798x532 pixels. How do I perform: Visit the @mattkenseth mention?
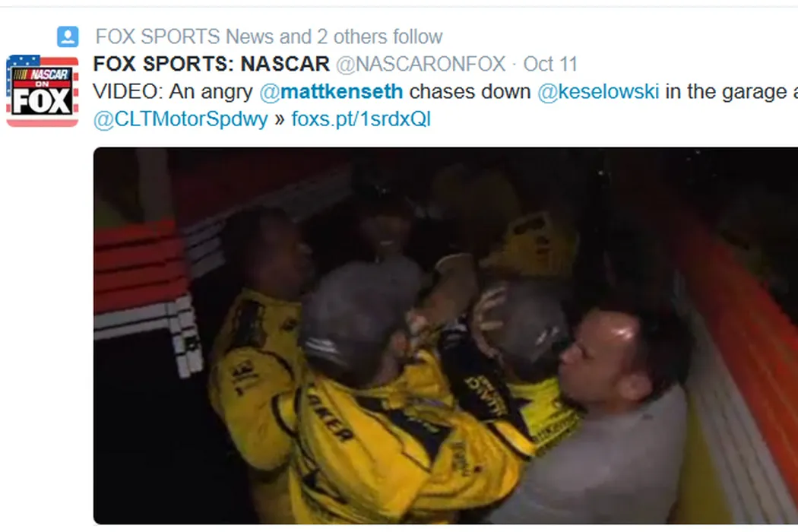(331, 92)
